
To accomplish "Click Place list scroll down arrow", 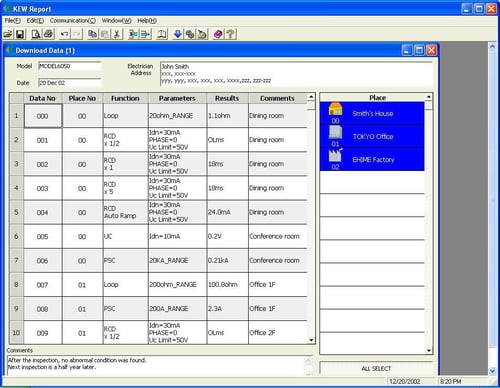I will tap(429, 351).
